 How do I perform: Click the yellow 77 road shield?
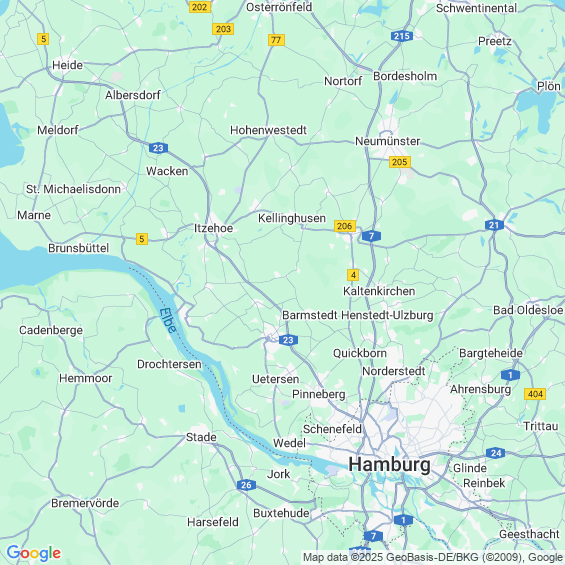pyautogui.click(x=276, y=40)
